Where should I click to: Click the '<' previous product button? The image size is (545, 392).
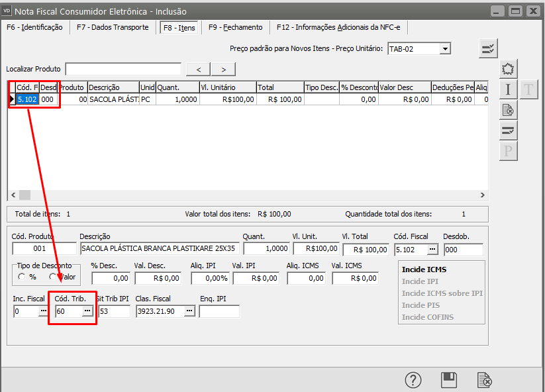pos(198,70)
